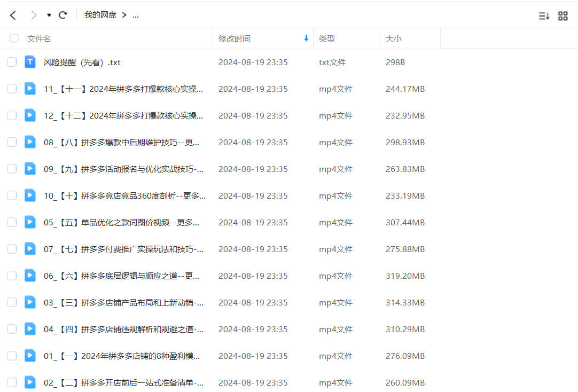578x392 pixels.
Task: Click the txt file icon of 风险提醒
Action: pos(30,62)
